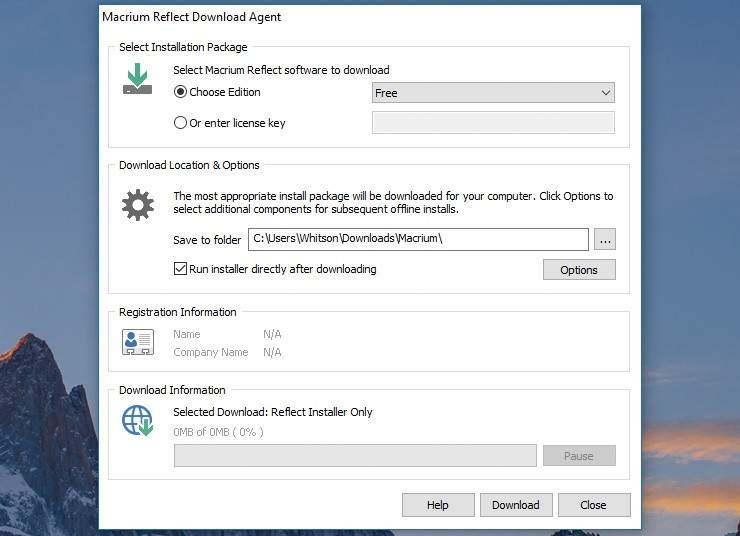Click the Company Name label

coord(210,352)
